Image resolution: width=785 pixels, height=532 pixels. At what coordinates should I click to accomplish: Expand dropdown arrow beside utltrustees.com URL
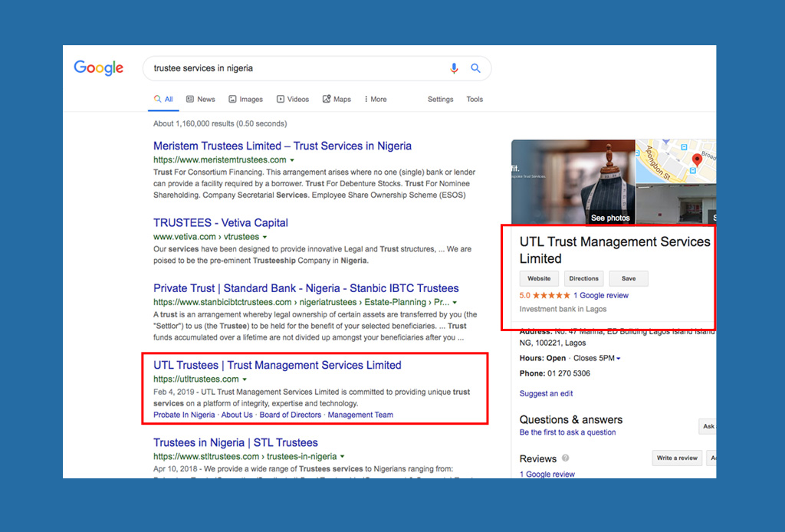(x=245, y=379)
